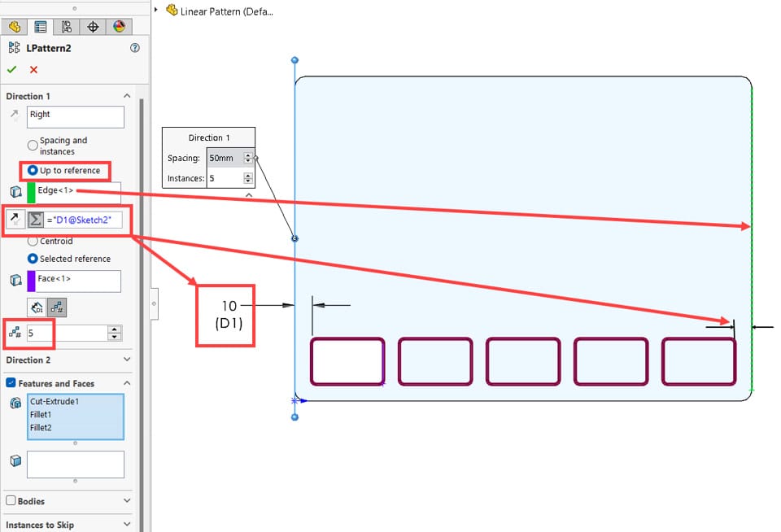This screenshot has height=532, width=781.
Task: Click the LPattern2 feature icon
Action: [x=14, y=48]
